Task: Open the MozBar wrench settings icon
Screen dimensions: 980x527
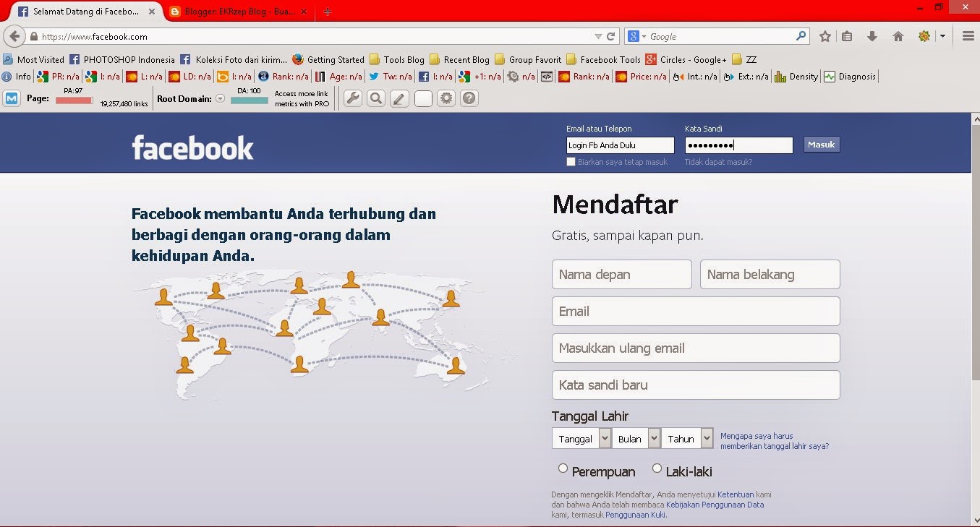Action: [352, 98]
